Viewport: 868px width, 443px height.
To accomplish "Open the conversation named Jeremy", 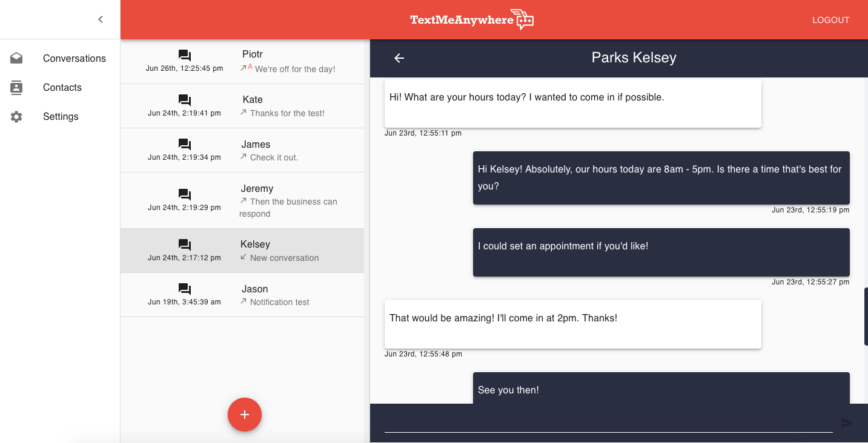I will [x=257, y=188].
